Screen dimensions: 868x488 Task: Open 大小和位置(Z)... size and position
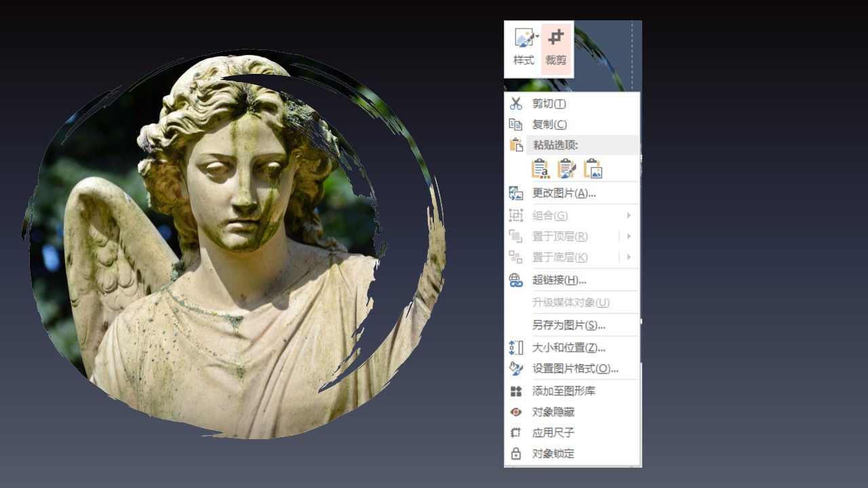[572, 348]
